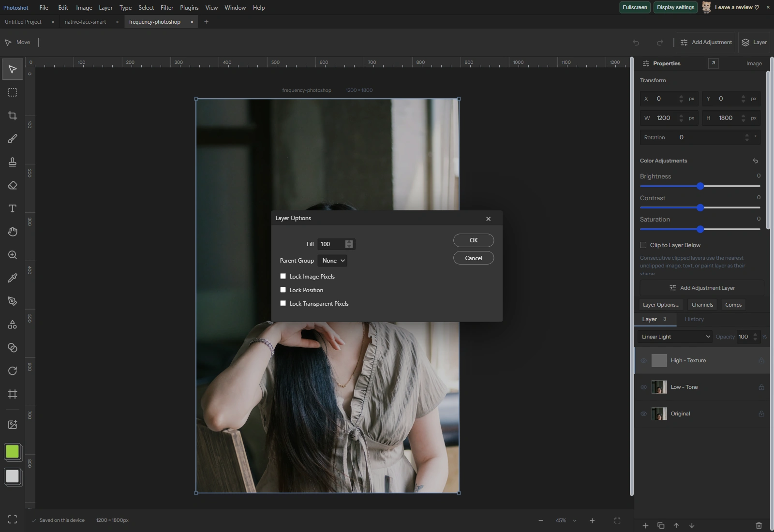
Task: Open the Plugins menu
Action: tap(189, 8)
